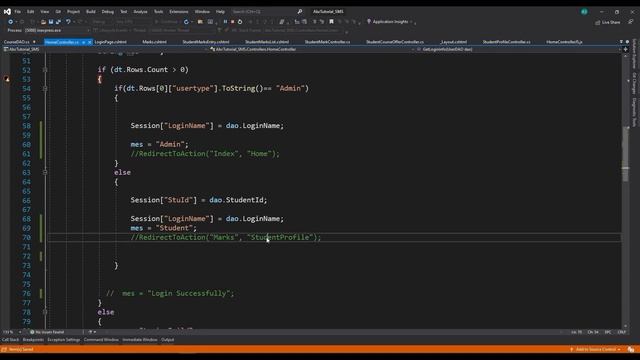The width and height of the screenshot is (640, 360).
Task: Open the Exception Settings panel tab
Action: tap(64, 340)
